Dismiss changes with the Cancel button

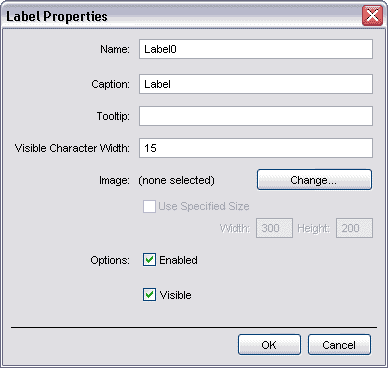pos(339,345)
